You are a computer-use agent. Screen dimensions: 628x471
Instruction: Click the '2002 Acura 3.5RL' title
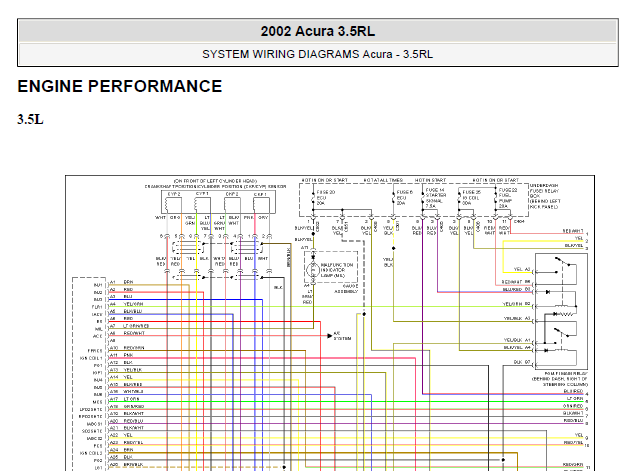(318, 31)
